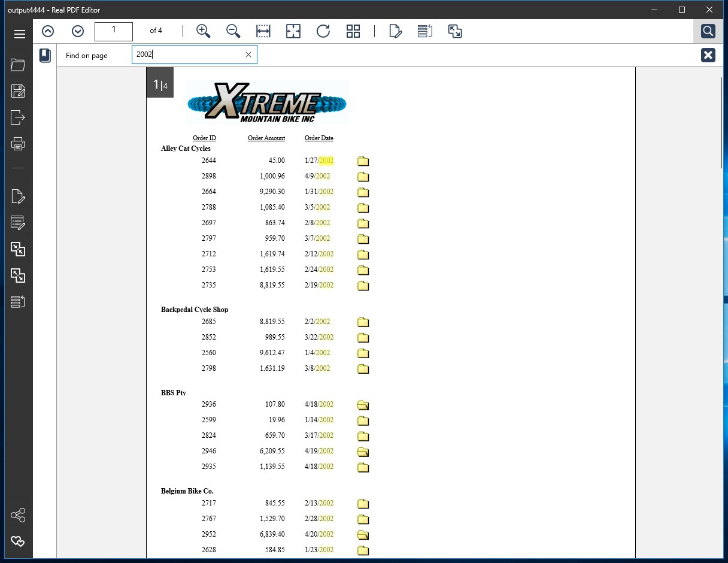Click the page number input box
728x563 pixels.
coord(114,31)
